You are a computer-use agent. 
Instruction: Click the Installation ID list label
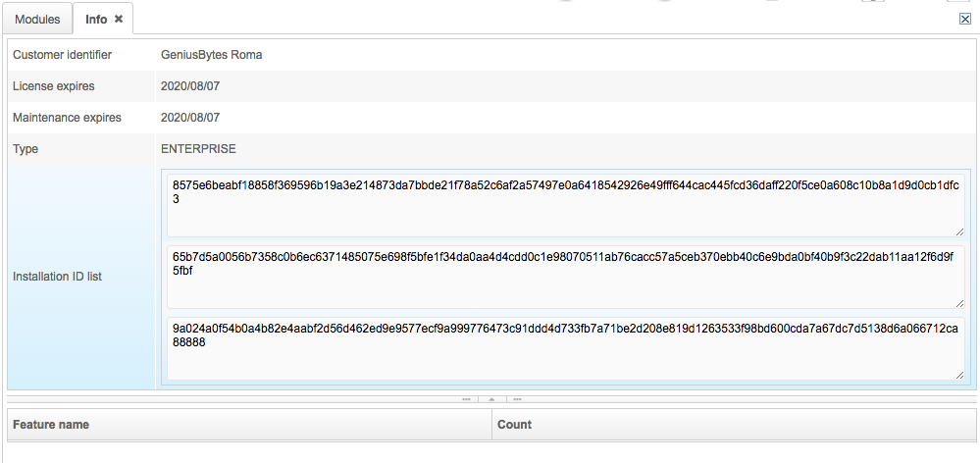58,277
